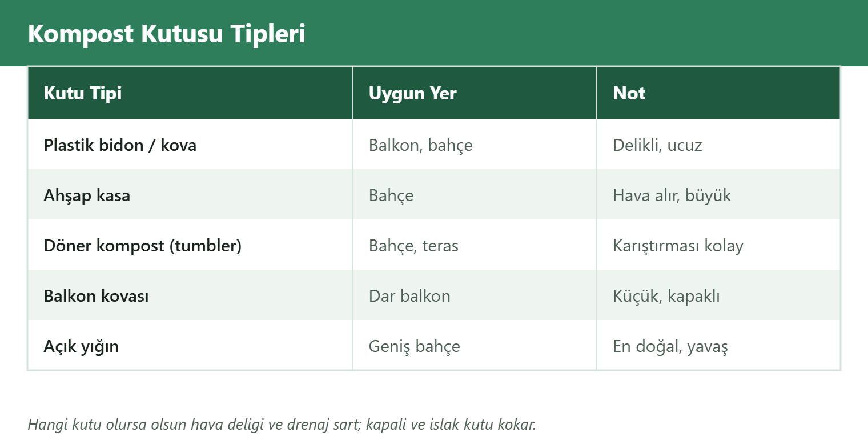The width and height of the screenshot is (868, 448).
Task: Click the italic footnote about hava deligi
Action: point(282,425)
